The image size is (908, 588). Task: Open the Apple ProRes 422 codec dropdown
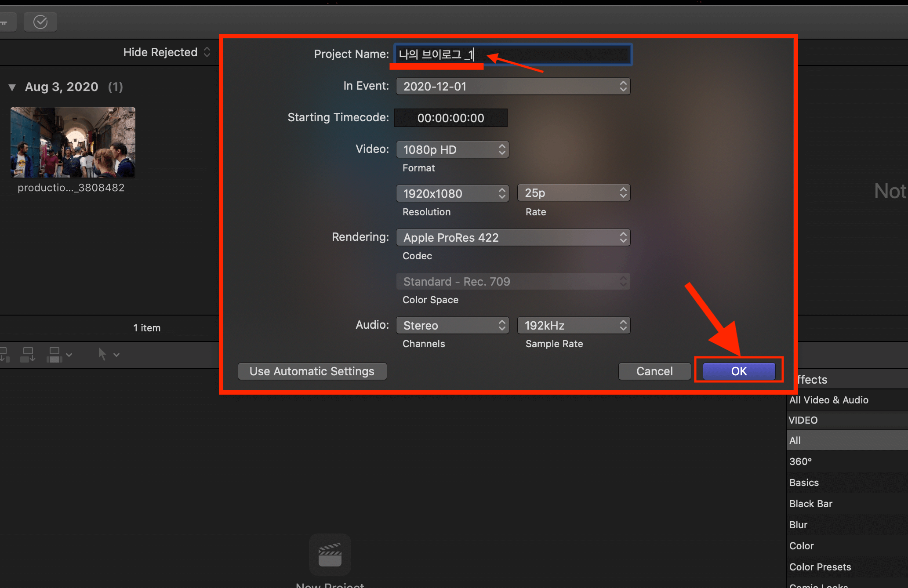(x=513, y=238)
